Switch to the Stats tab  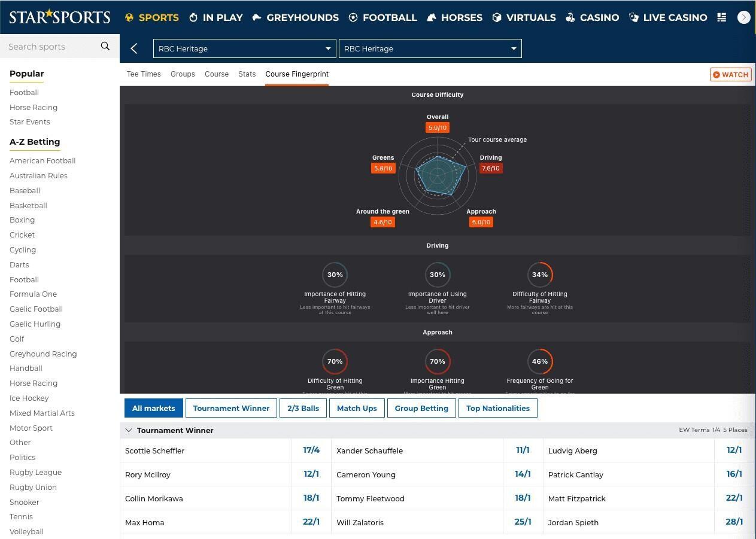click(x=247, y=74)
